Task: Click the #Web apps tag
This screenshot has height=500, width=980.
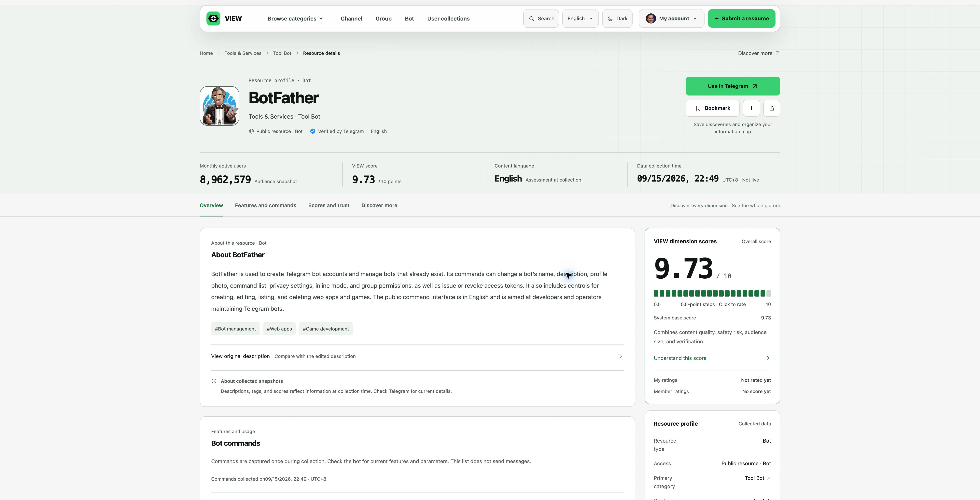Action: pos(279,329)
